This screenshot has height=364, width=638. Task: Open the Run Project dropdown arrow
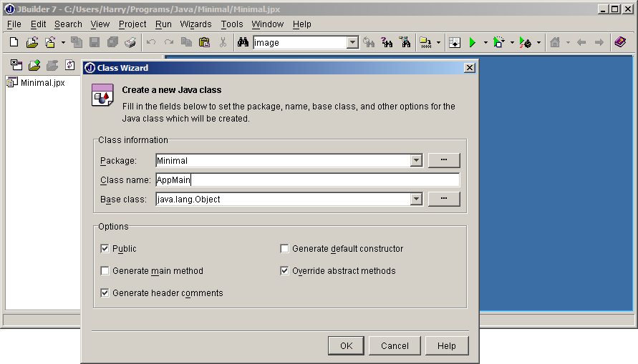(485, 43)
